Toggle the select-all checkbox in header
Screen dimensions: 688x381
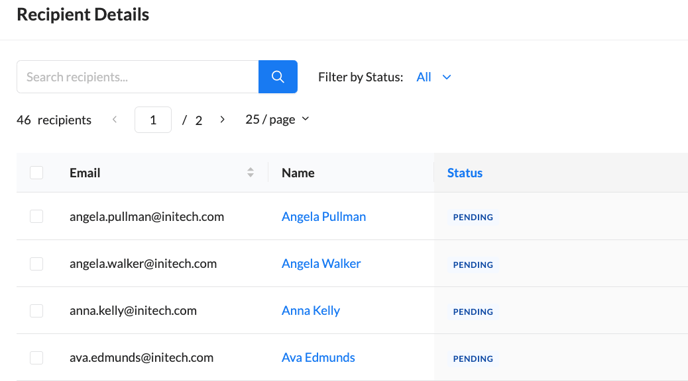(x=36, y=173)
